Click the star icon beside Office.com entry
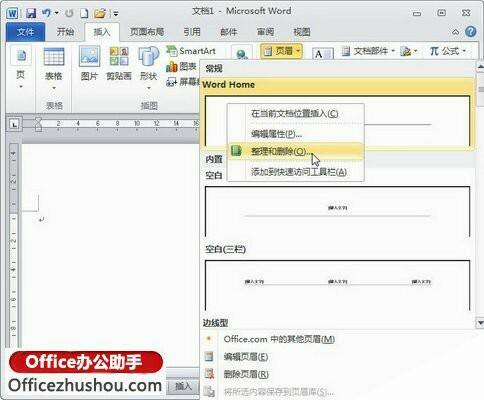 [209, 339]
